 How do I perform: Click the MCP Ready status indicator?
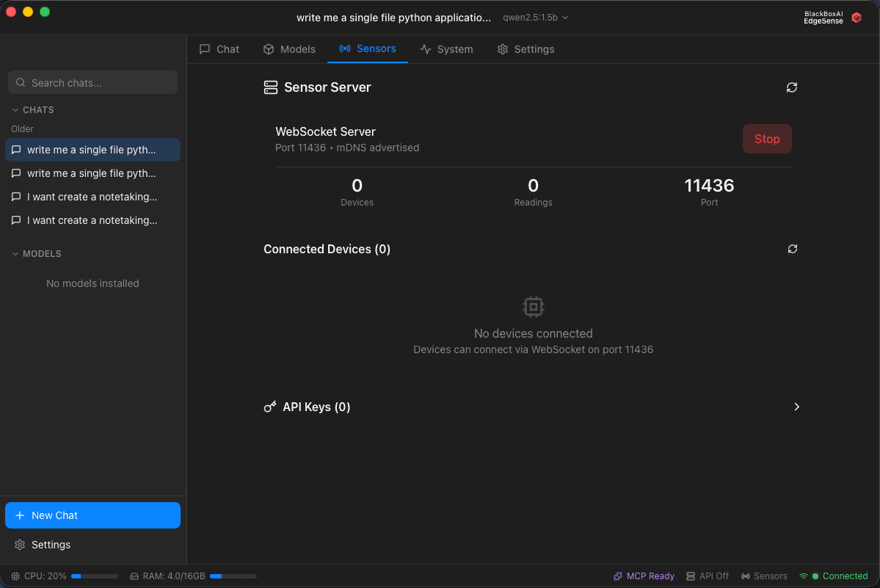point(644,576)
